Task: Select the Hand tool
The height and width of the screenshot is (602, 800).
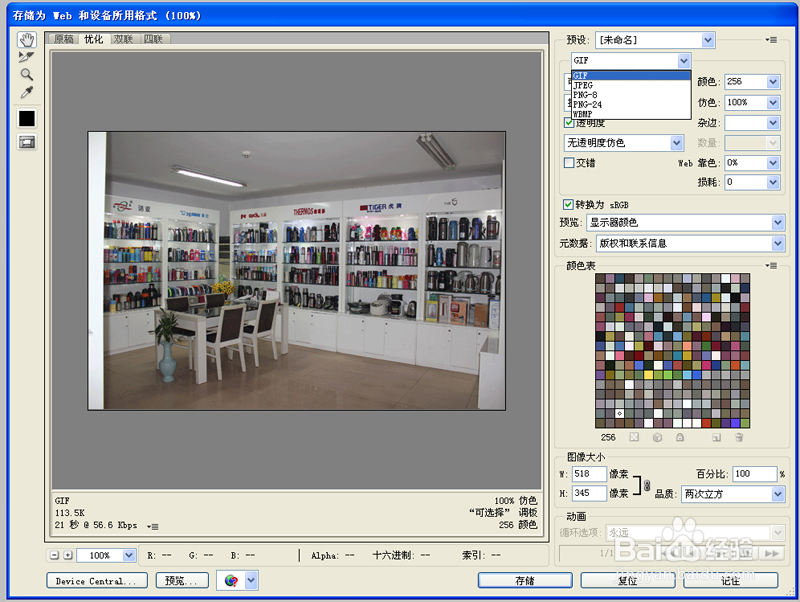Action: pyautogui.click(x=27, y=39)
